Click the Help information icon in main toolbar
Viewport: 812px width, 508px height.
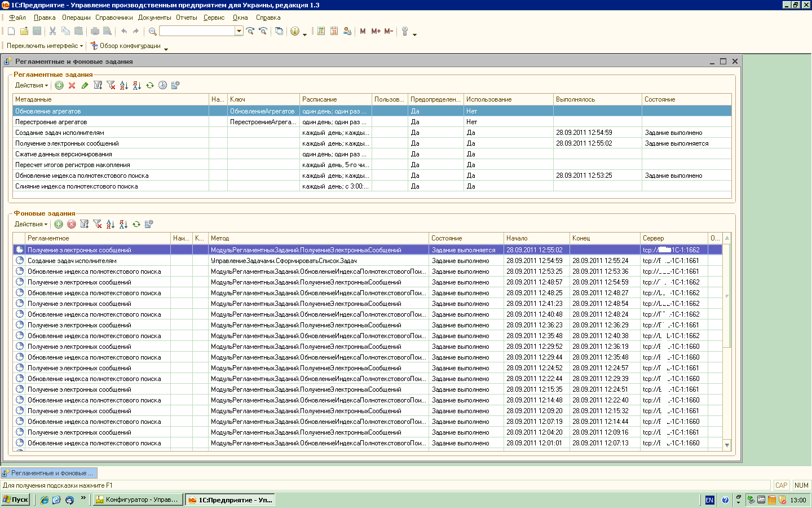coord(295,31)
